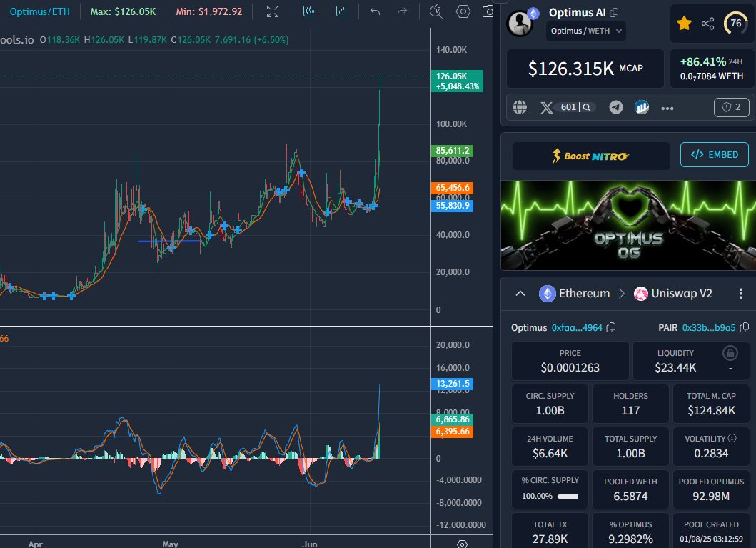Copy the Optimus token address
Viewport: 756px width, 548px height.
point(611,327)
